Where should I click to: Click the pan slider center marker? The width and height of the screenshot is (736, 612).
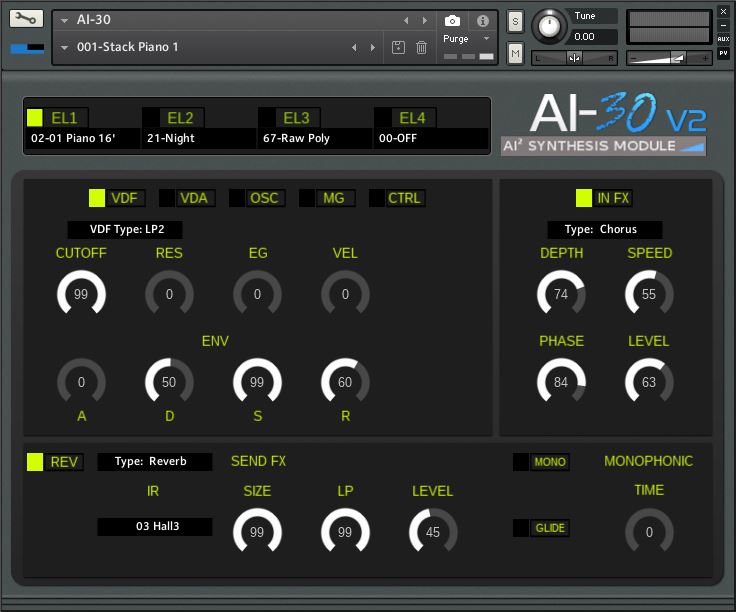574,58
